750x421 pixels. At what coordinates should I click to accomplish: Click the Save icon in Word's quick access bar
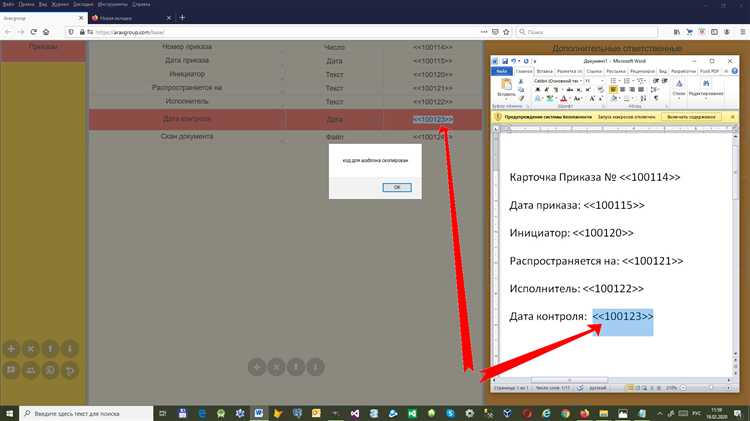505,61
